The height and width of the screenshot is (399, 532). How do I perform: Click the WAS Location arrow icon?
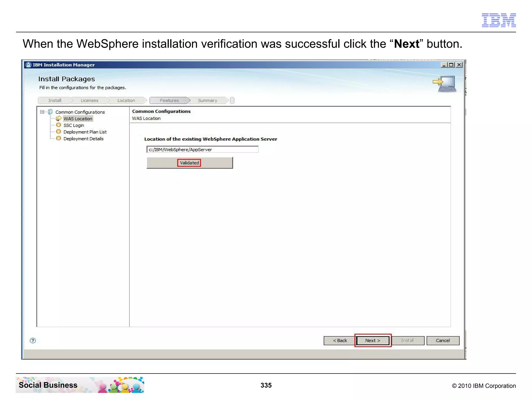(x=59, y=118)
